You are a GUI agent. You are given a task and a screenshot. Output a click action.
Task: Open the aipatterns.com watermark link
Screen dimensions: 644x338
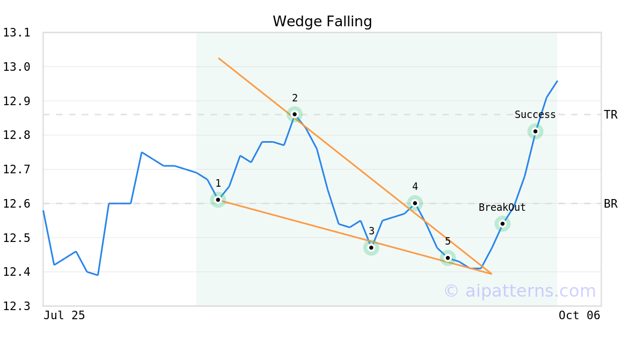point(519,291)
